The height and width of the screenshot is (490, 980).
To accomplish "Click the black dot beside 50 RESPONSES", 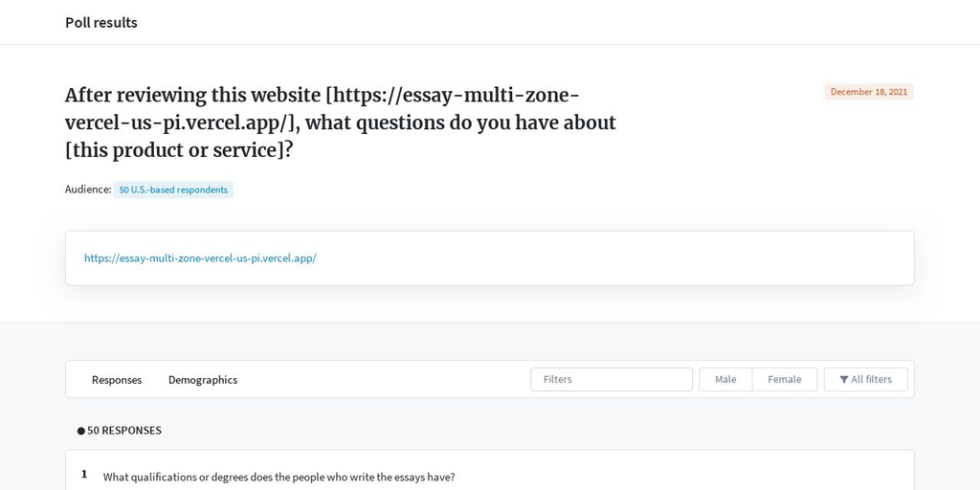I will click(81, 431).
